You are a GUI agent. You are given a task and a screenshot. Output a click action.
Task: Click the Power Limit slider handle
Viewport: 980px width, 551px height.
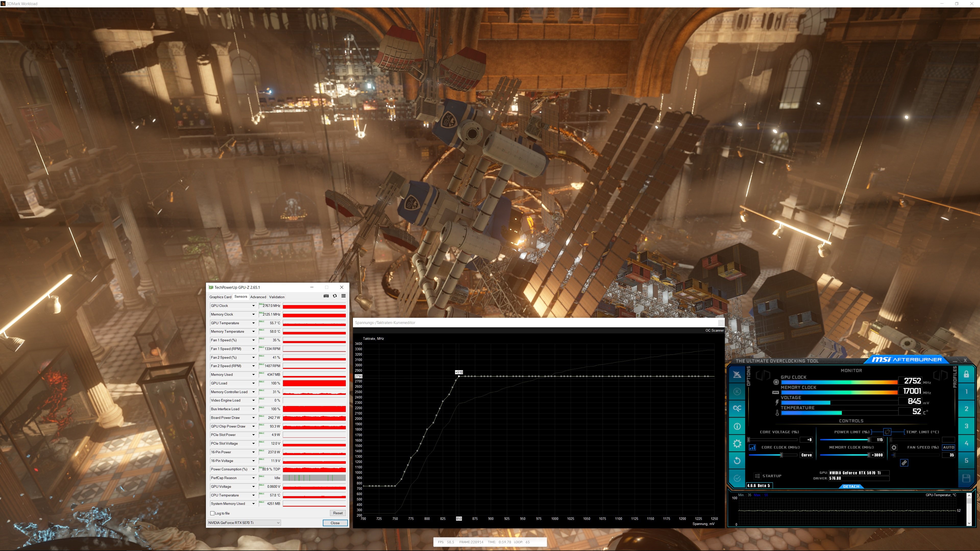click(x=868, y=440)
